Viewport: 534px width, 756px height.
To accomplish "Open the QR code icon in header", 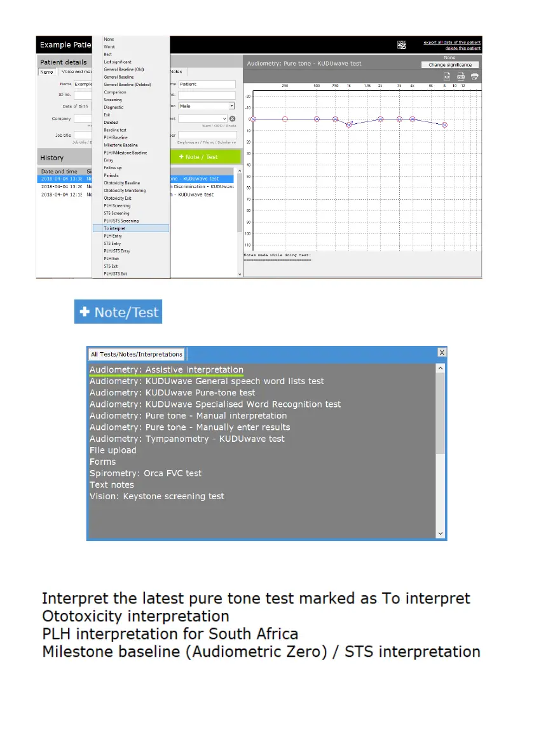I will (x=402, y=45).
